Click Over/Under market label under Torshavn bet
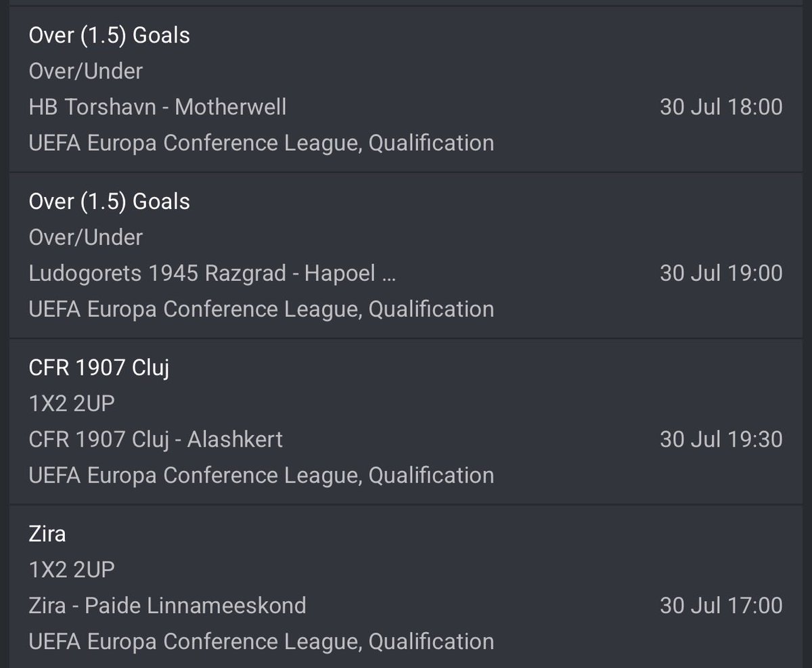This screenshot has height=668, width=812. (x=86, y=71)
